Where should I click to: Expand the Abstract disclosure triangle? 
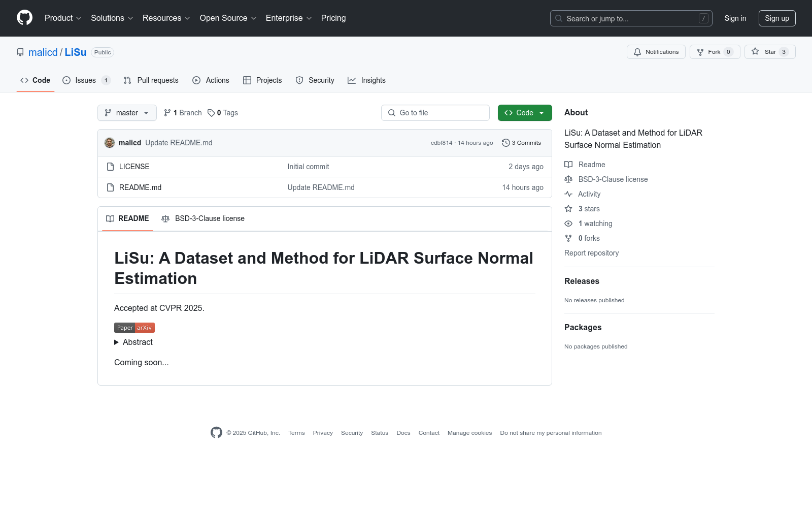click(117, 342)
